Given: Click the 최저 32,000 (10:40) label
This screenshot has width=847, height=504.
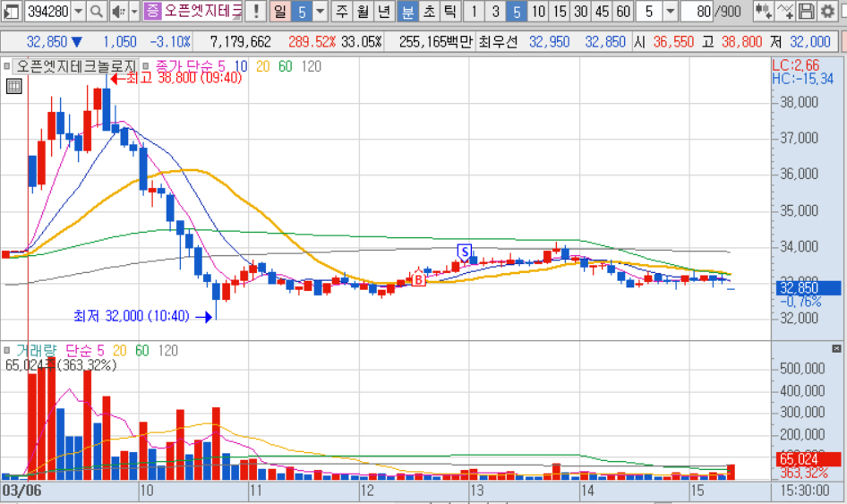Looking at the screenshot, I should 132,316.
